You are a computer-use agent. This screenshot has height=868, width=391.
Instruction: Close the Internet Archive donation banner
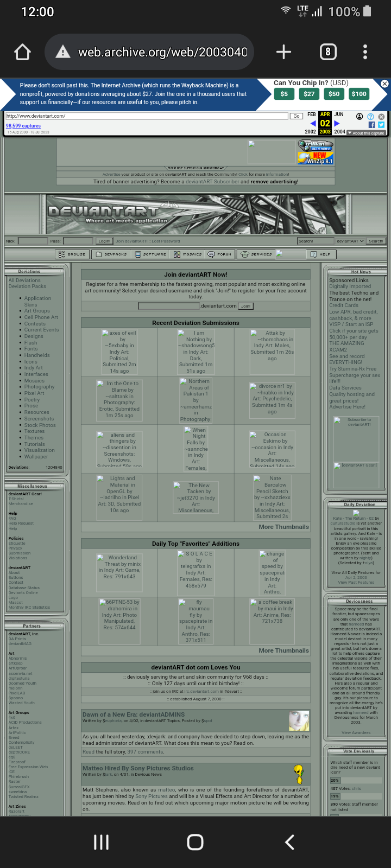(384, 84)
